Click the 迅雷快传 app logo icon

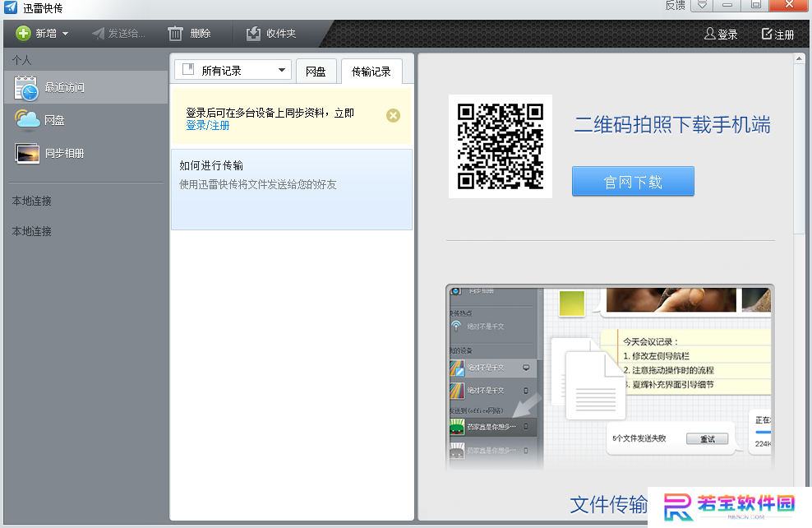pyautogui.click(x=11, y=7)
